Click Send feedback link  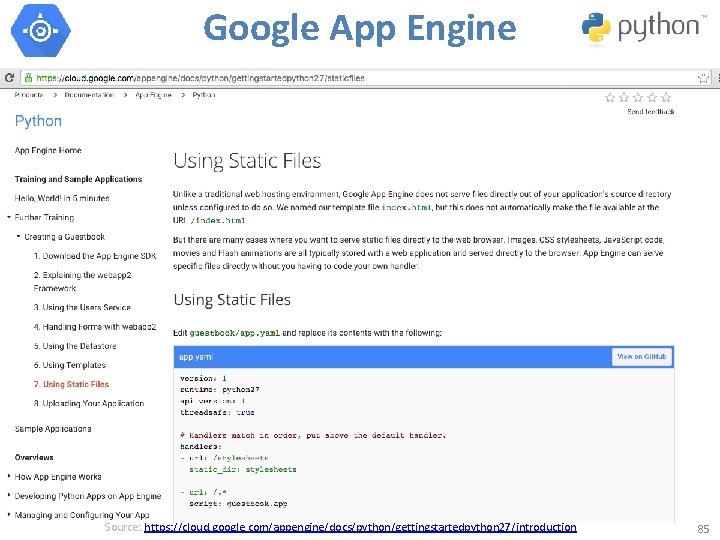651,112
